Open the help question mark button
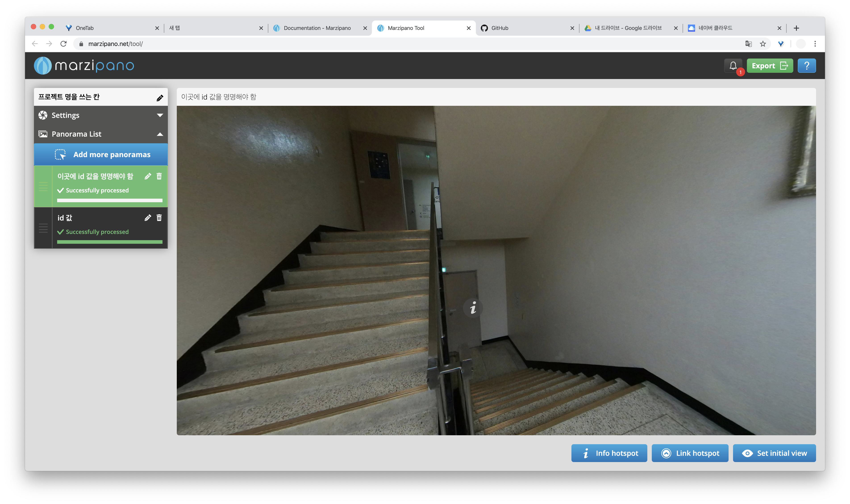 (806, 66)
